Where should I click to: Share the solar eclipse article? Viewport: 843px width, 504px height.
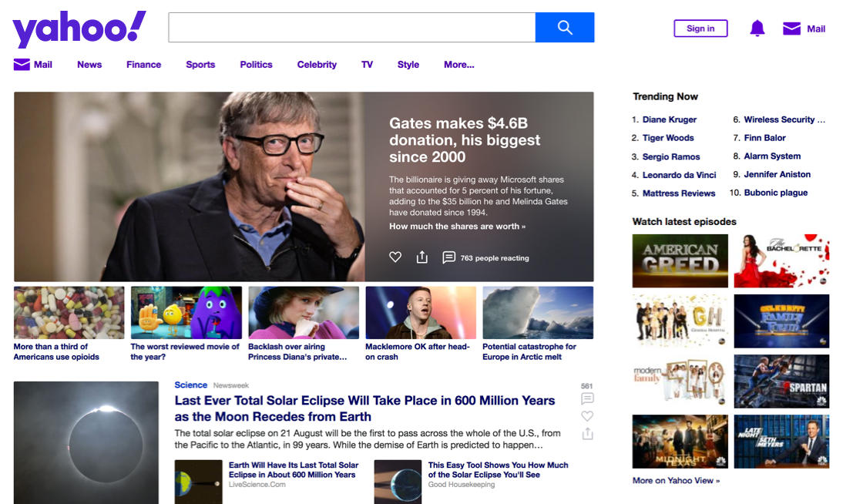[587, 434]
